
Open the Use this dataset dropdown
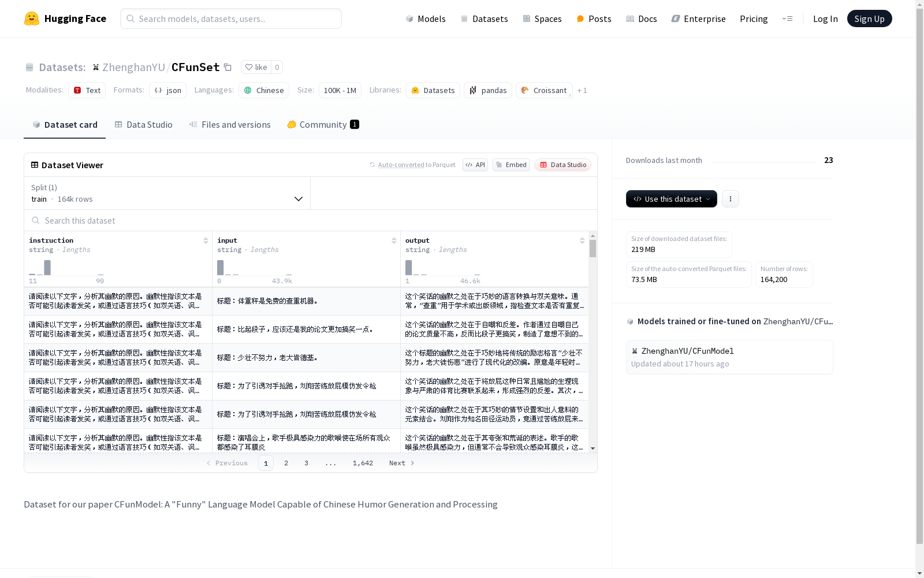tap(672, 199)
